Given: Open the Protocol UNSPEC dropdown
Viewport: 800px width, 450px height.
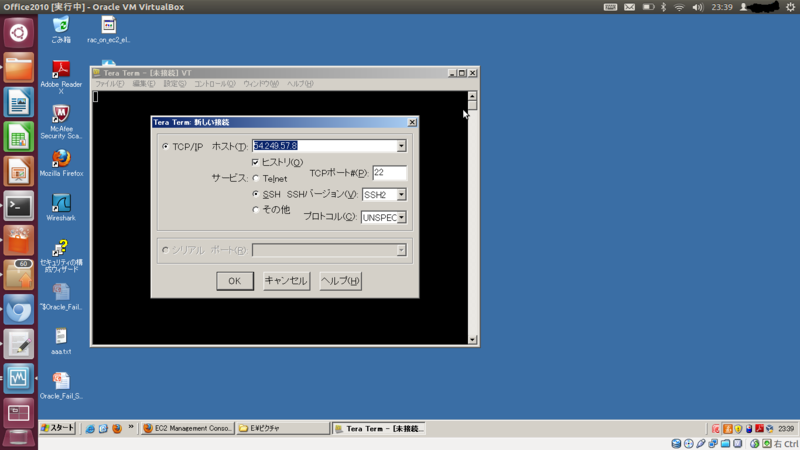Looking at the screenshot, I should click(402, 217).
